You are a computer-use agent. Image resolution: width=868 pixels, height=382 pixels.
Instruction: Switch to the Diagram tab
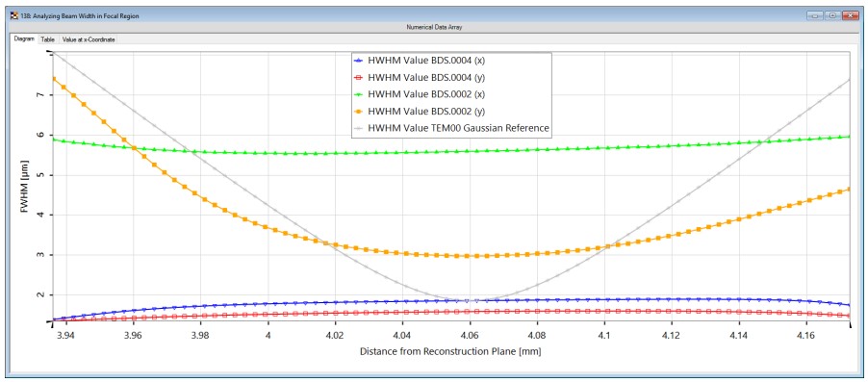click(x=24, y=39)
